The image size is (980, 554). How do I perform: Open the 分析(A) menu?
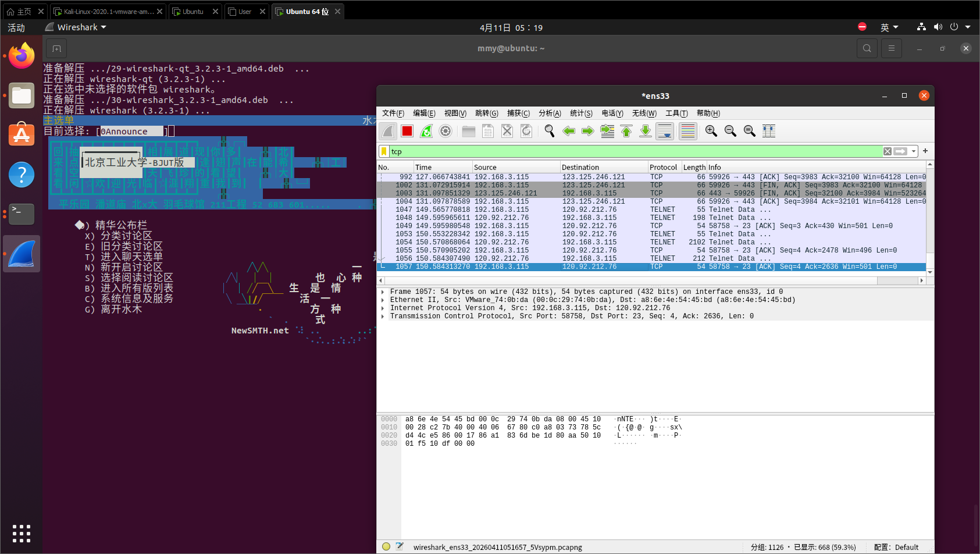[x=550, y=113]
